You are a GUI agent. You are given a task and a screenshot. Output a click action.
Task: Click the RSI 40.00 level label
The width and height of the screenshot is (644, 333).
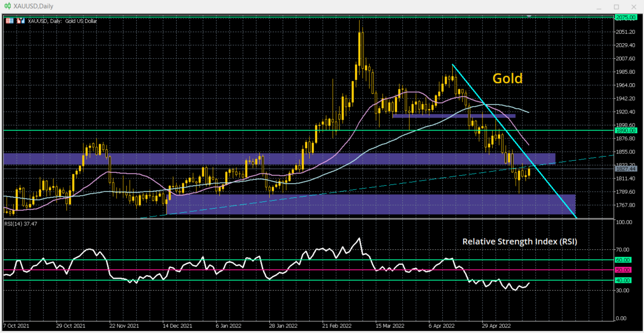[623, 280]
